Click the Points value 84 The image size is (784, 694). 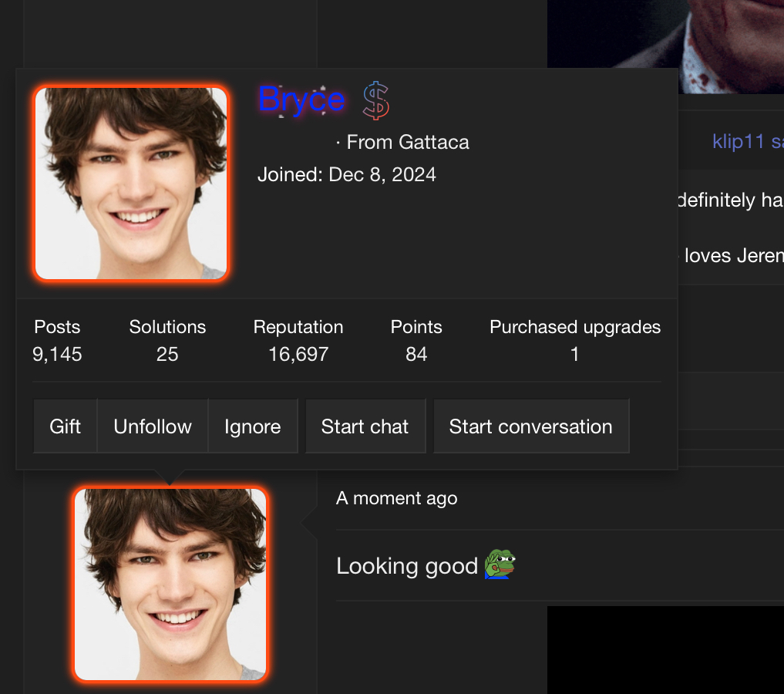coord(416,354)
